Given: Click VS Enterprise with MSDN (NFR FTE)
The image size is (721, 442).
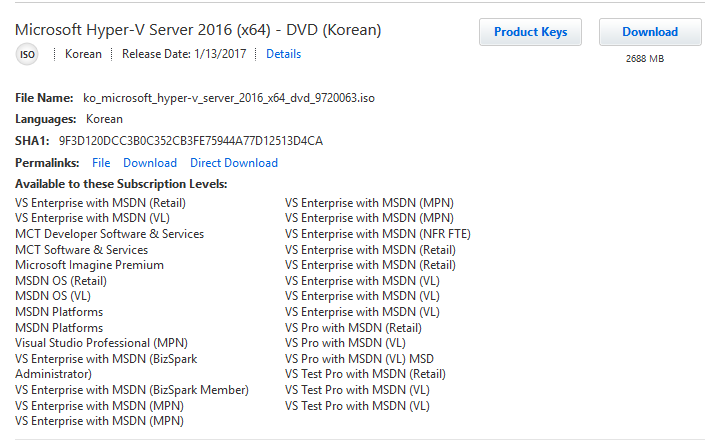Looking at the screenshot, I should pyautogui.click(x=377, y=234).
